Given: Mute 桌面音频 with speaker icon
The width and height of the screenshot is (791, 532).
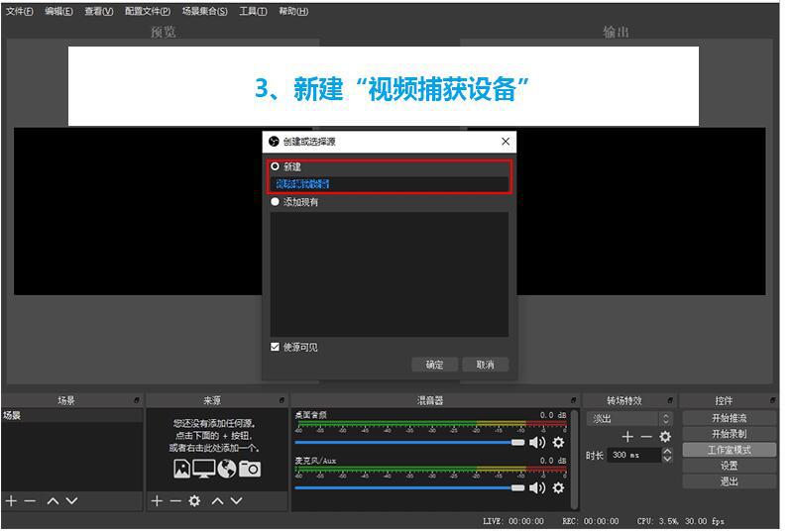Looking at the screenshot, I should pyautogui.click(x=537, y=442).
